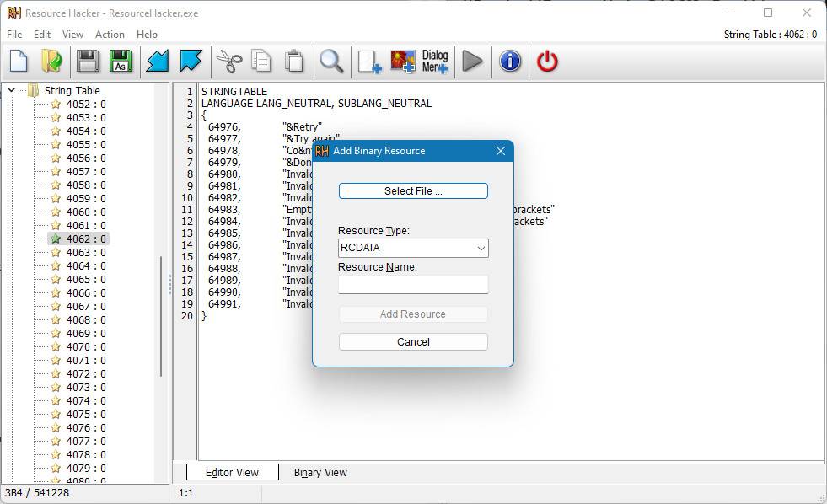Click the 64980 entry in the editor
Screen dimensions: 827x504
click(x=224, y=174)
